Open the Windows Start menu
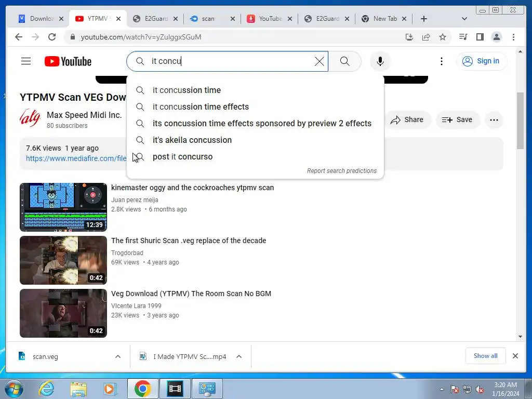Image resolution: width=532 pixels, height=399 pixels. (x=14, y=389)
